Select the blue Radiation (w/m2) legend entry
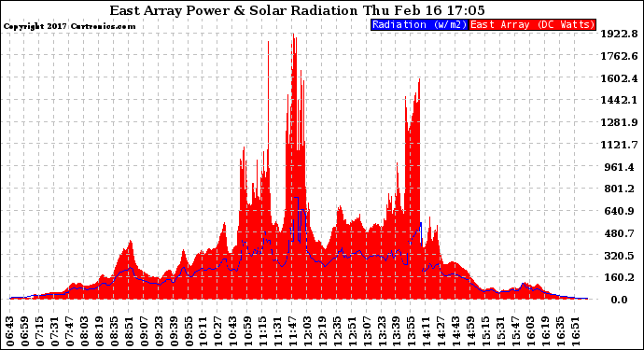The height and width of the screenshot is (350, 644). point(419,24)
